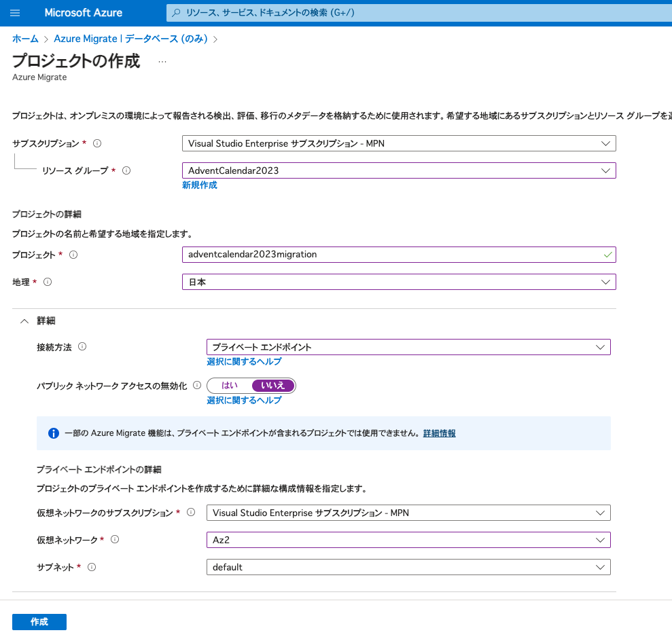
Task: Click the 作成 button
Action: coord(39,621)
